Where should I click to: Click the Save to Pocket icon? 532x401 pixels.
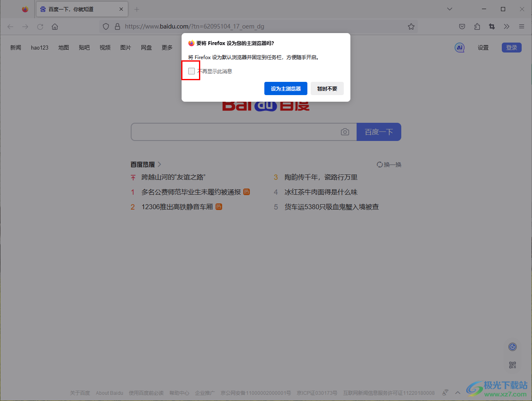click(462, 26)
